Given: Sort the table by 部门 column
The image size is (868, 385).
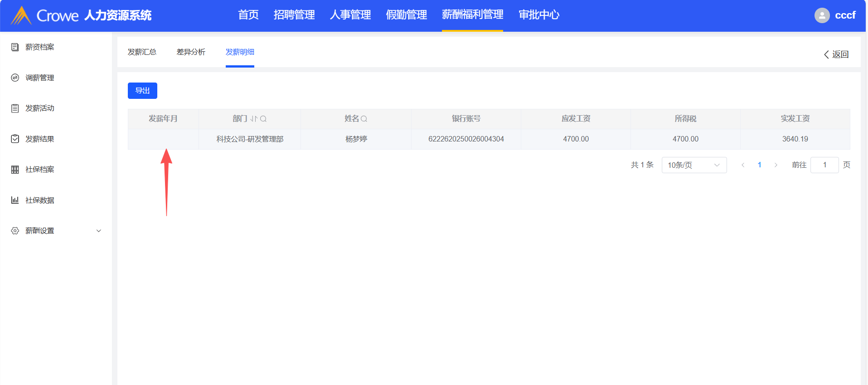Looking at the screenshot, I should 254,119.
